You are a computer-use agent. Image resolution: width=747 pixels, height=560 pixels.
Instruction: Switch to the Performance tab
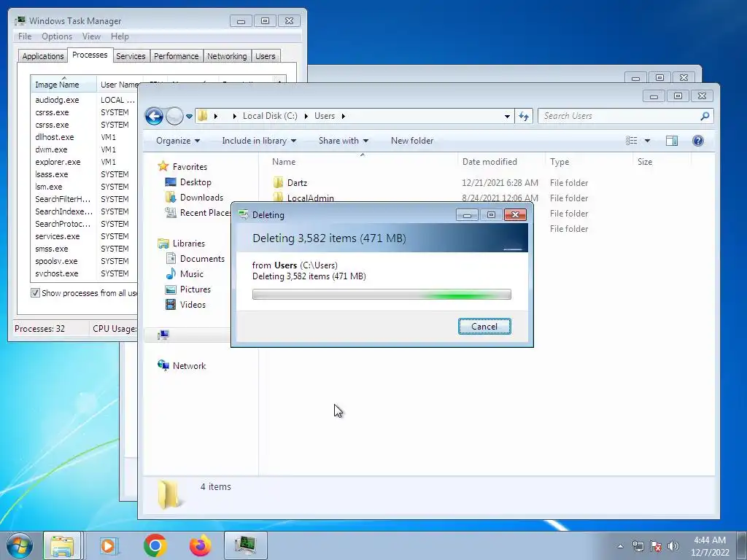177,56
